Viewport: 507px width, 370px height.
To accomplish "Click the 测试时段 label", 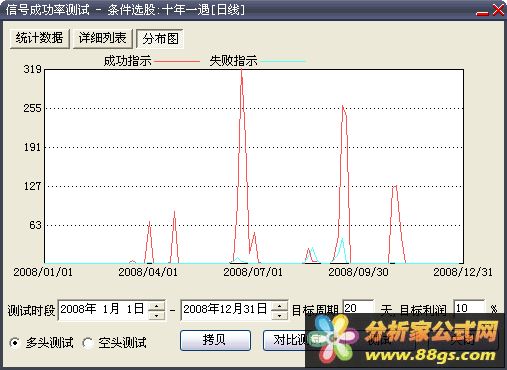I will (31, 310).
